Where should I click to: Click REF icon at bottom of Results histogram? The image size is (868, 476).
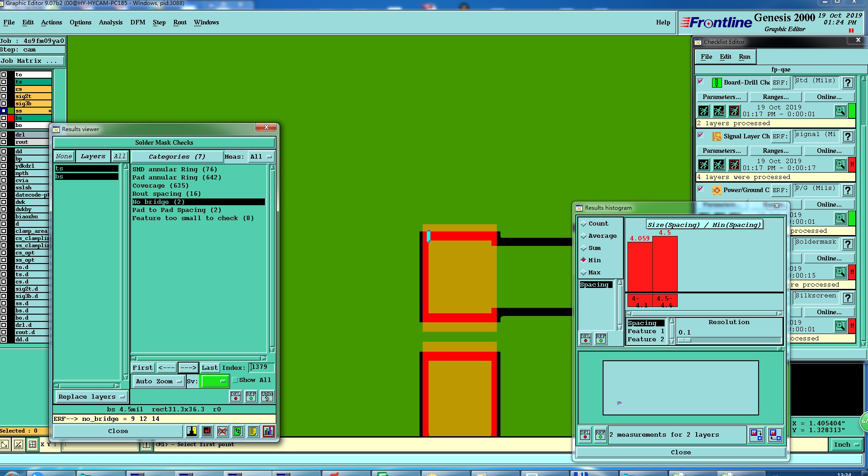click(x=600, y=435)
